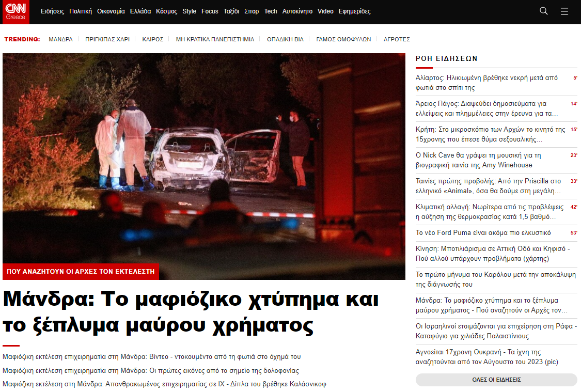Select Αυτοκίνητο in the navigation bar

tap(297, 11)
